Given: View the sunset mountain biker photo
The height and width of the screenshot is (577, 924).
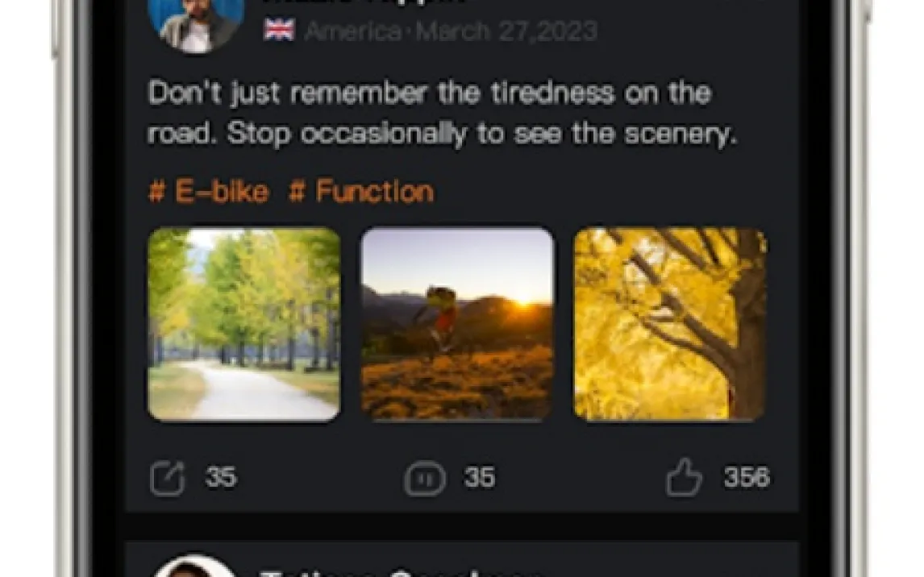Looking at the screenshot, I should (457, 325).
